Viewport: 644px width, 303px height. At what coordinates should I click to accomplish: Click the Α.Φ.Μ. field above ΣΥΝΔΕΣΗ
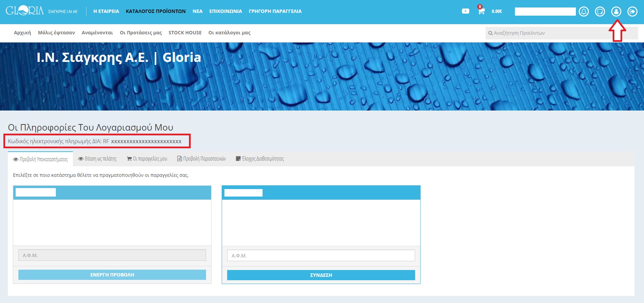tap(321, 256)
